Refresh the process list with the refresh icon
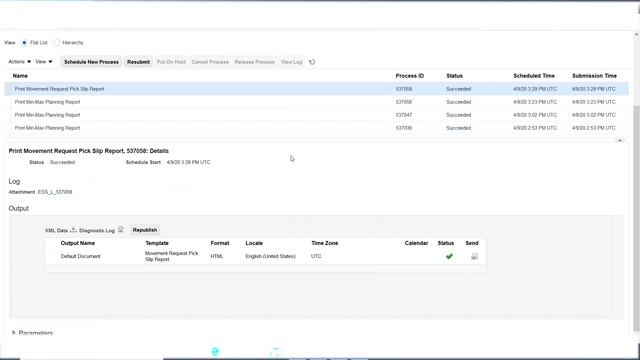This screenshot has height=360, width=640. tap(312, 62)
